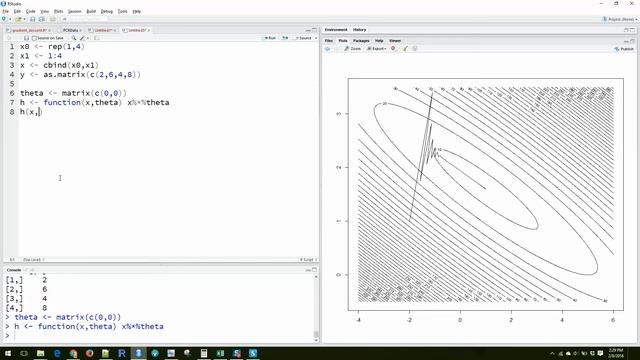Run the current line with Run button
The width and height of the screenshot is (640, 360).
[x=270, y=38]
